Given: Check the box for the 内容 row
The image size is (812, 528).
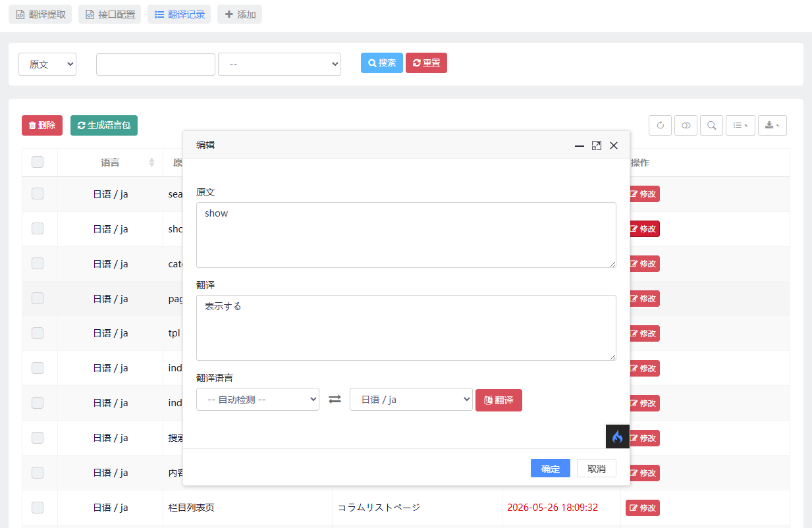Looking at the screenshot, I should pyautogui.click(x=38, y=473).
